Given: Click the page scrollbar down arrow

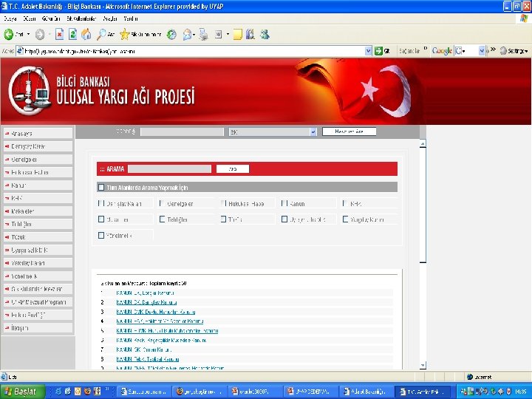Looking at the screenshot, I should pyautogui.click(x=423, y=366).
